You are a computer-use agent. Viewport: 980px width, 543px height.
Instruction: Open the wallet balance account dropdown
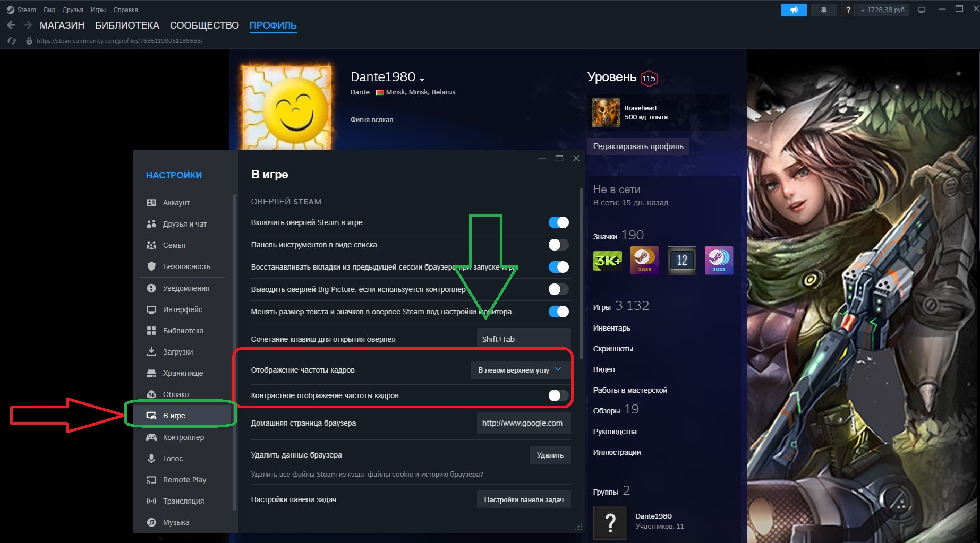pyautogui.click(x=882, y=10)
